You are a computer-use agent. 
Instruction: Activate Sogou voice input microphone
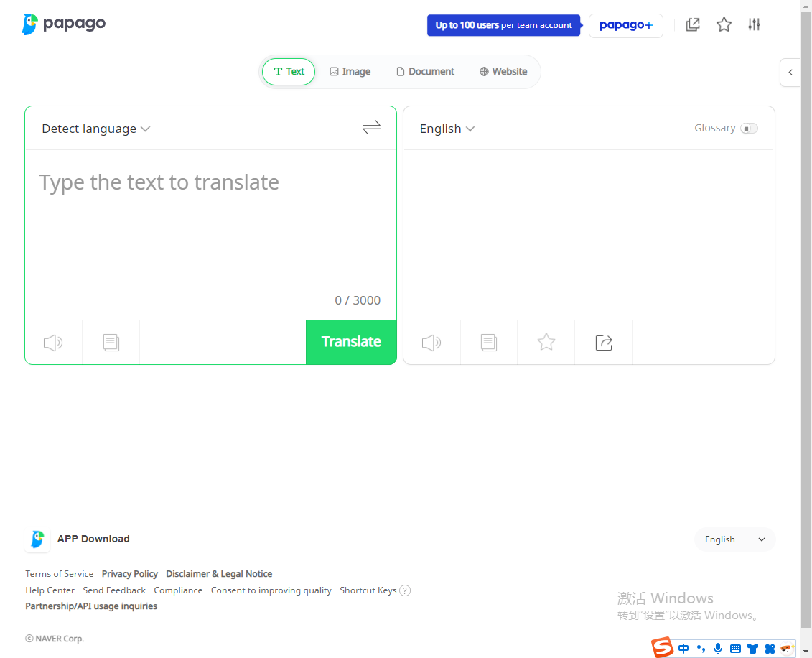(x=718, y=649)
